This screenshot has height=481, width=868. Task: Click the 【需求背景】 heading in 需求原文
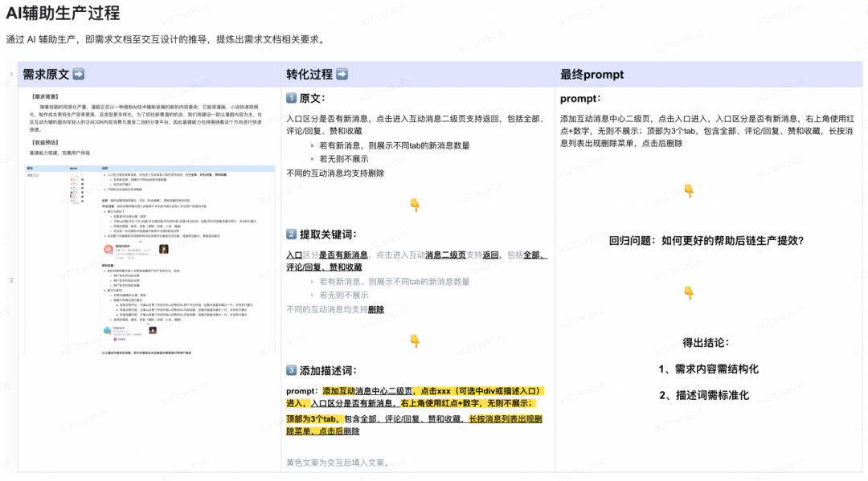44,96
